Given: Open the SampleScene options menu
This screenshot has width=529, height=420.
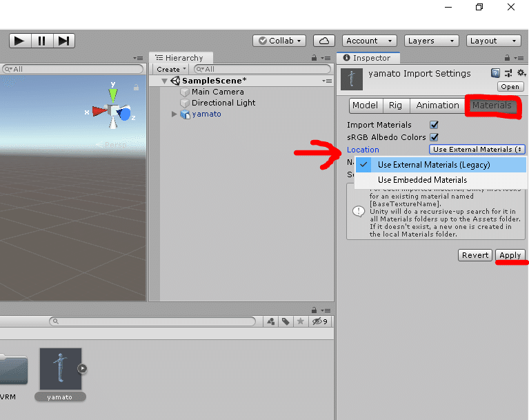Looking at the screenshot, I should pyautogui.click(x=327, y=81).
